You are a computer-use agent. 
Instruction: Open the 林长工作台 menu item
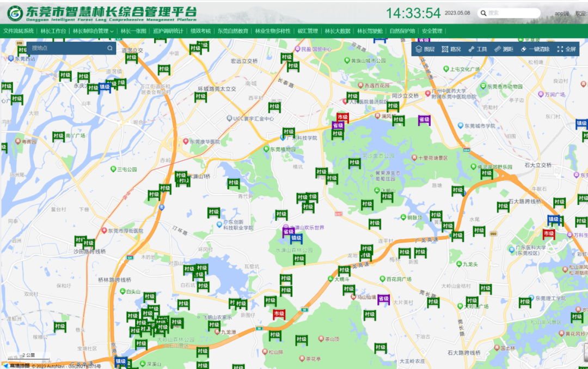click(x=53, y=31)
